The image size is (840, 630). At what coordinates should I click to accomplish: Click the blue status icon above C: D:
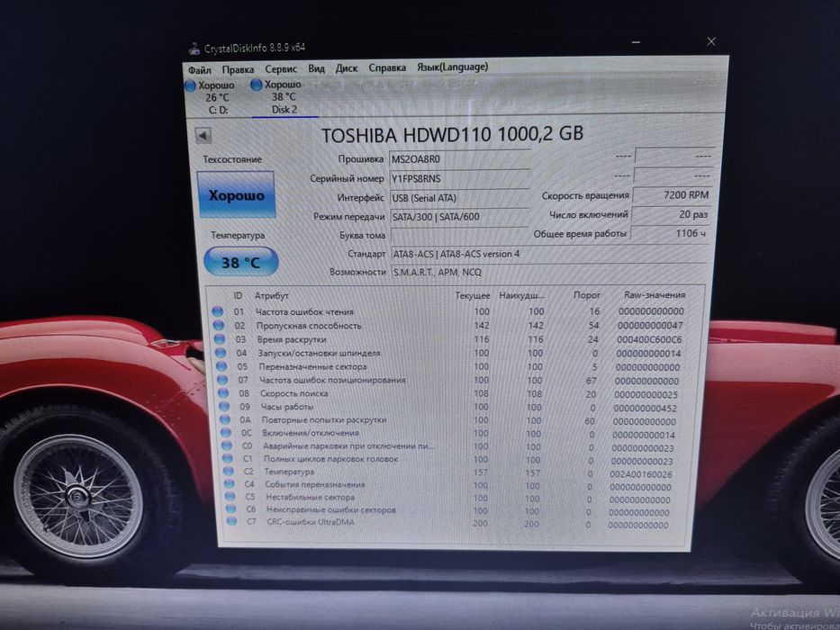pos(190,85)
